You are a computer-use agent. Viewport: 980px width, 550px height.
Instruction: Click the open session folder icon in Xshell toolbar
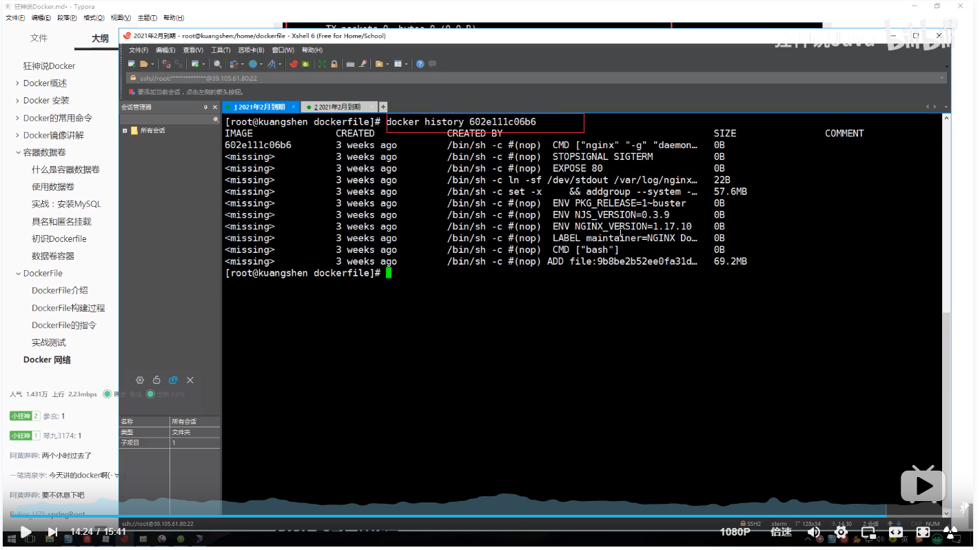pos(144,64)
